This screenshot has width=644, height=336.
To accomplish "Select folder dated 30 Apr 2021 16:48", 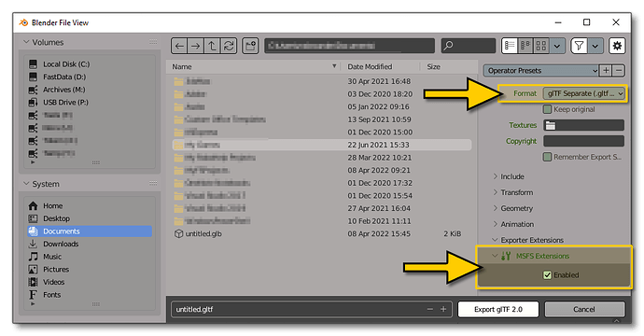I will (x=322, y=81).
